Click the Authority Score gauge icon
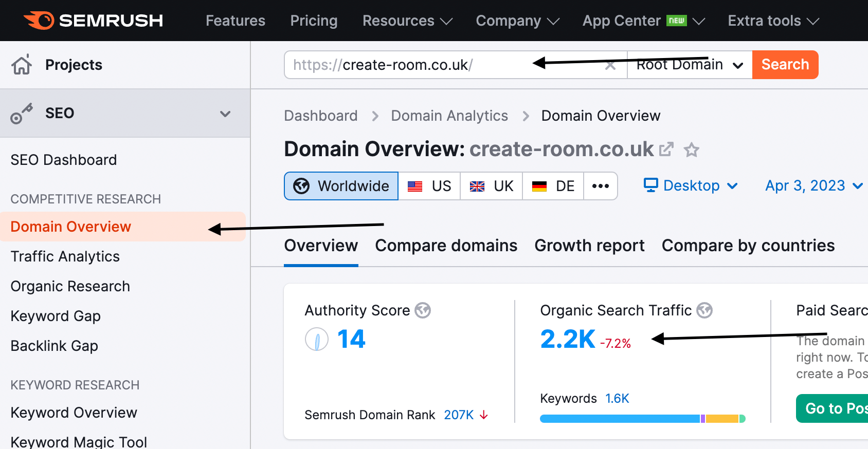The width and height of the screenshot is (868, 449). pos(317,339)
